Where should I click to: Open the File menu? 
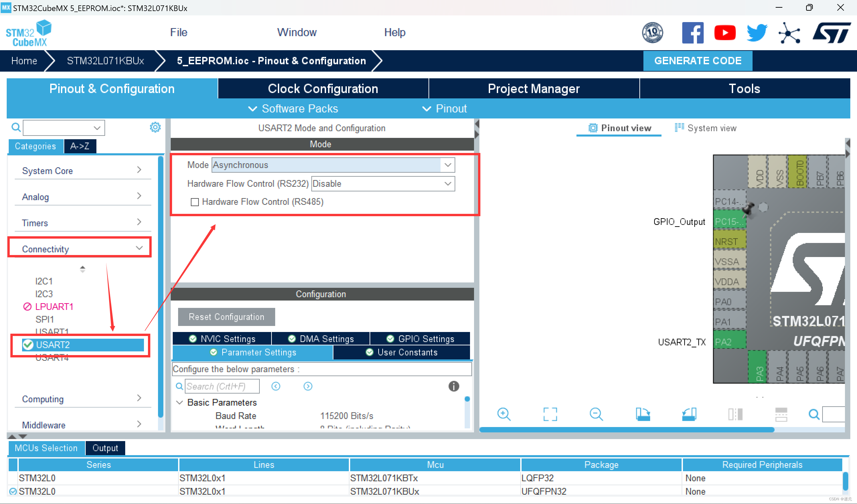click(178, 32)
